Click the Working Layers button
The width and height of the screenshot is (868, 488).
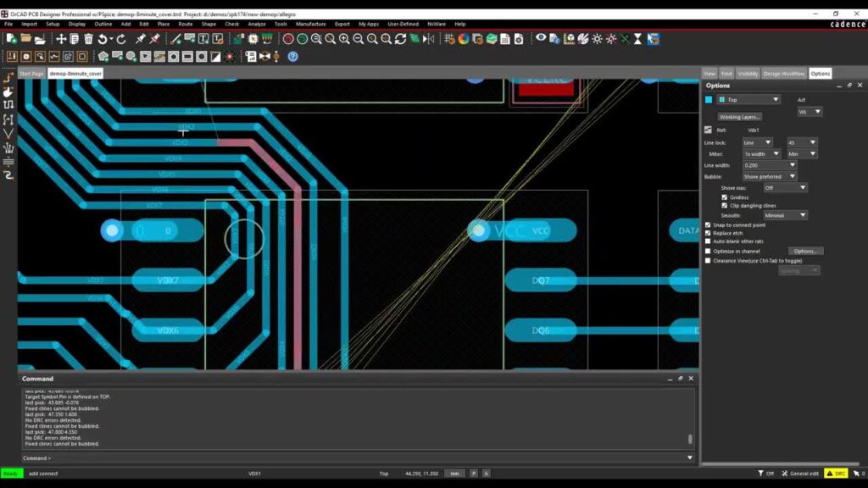tap(739, 117)
